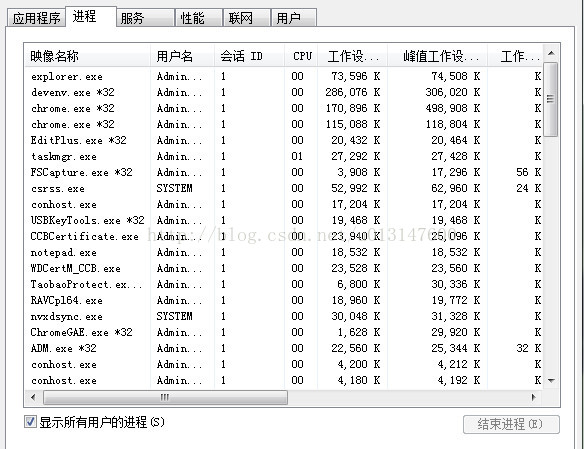This screenshot has width=584, height=449.
Task: Click the horizontal scrollbar thumb
Action: pos(165,397)
